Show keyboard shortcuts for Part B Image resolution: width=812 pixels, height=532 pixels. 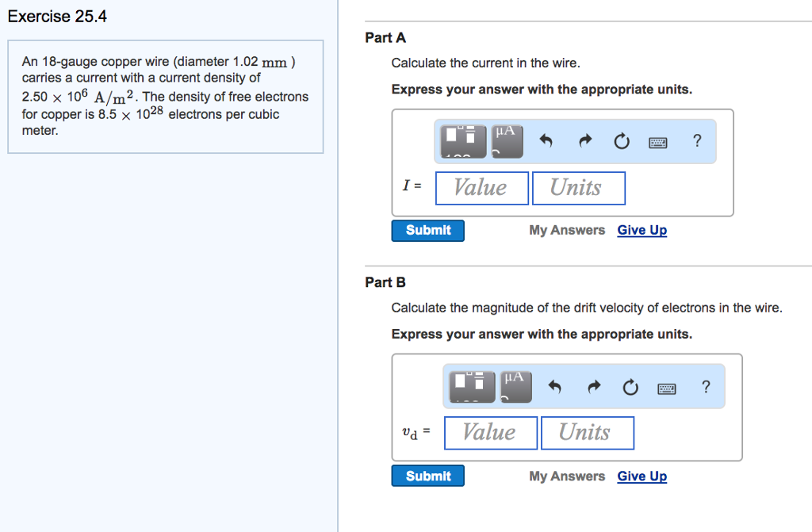668,388
